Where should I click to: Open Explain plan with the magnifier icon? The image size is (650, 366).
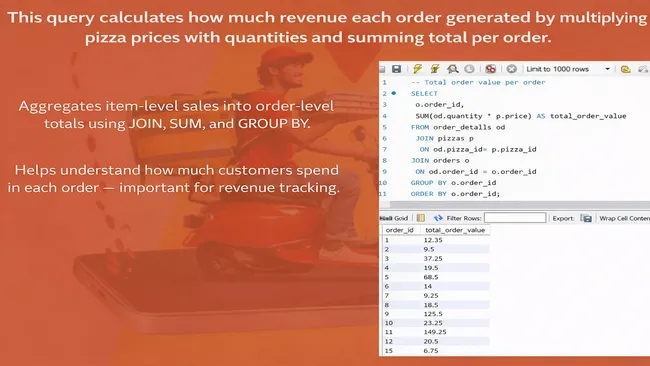[x=452, y=69]
